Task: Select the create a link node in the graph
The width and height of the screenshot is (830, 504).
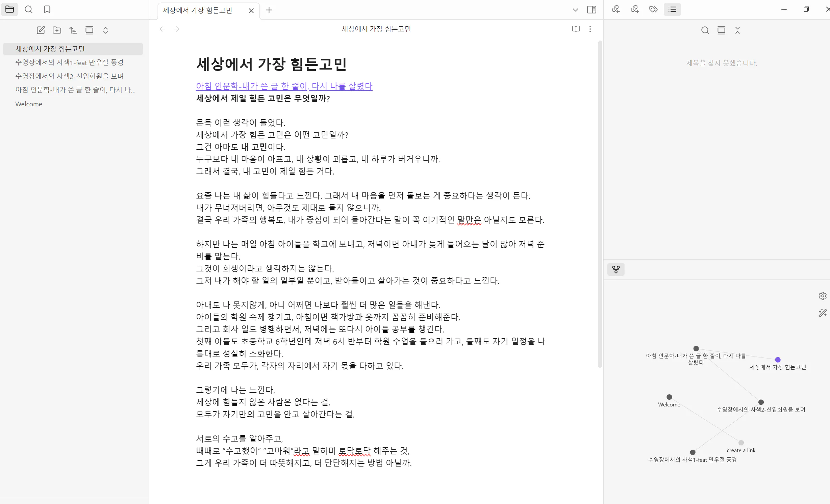Action: pyautogui.click(x=741, y=443)
